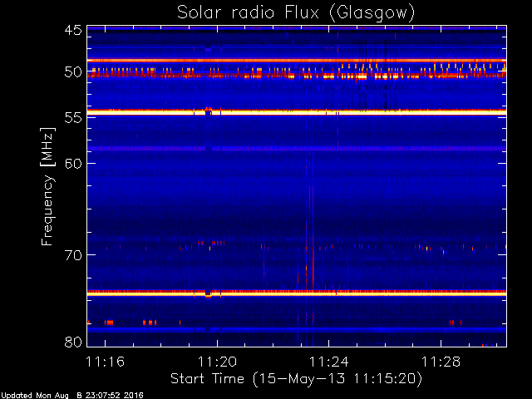Select the "Frequency [MHz]" vertical axis label

pos(47,186)
